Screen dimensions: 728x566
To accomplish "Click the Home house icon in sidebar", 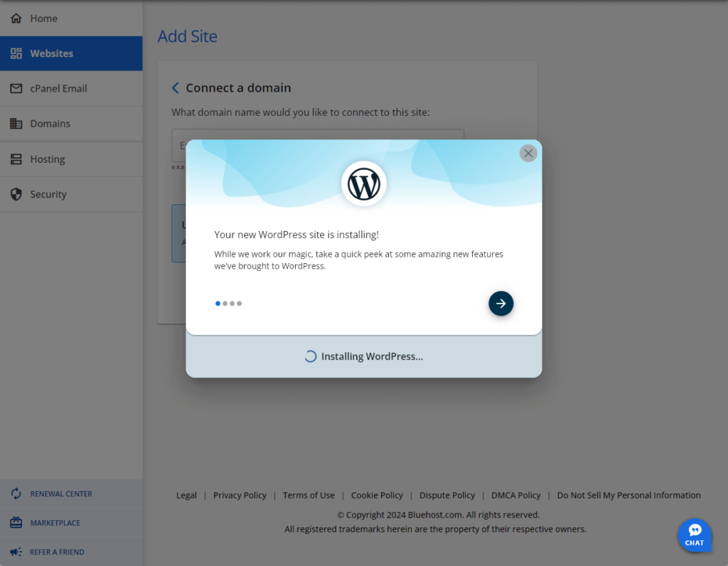I will coord(16,18).
